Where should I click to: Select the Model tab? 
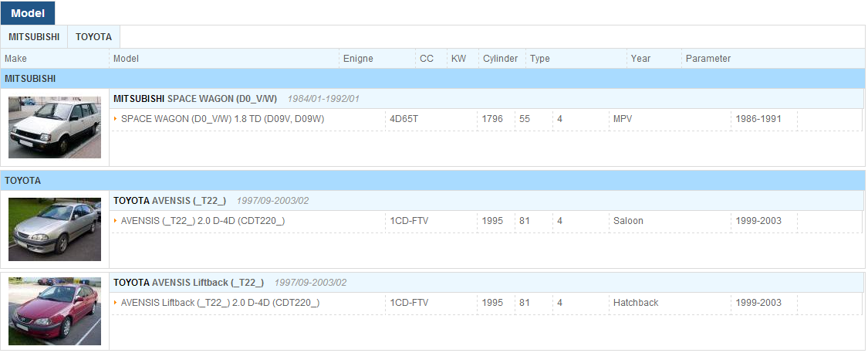tap(28, 13)
